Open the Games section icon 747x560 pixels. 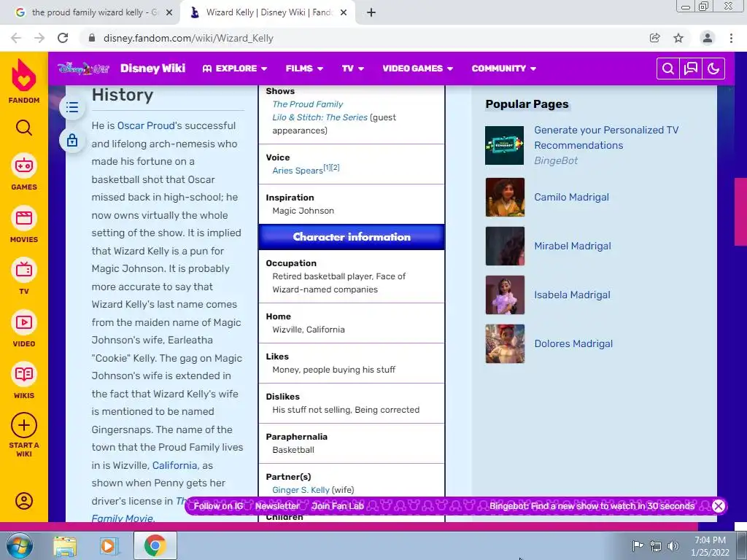(24, 166)
